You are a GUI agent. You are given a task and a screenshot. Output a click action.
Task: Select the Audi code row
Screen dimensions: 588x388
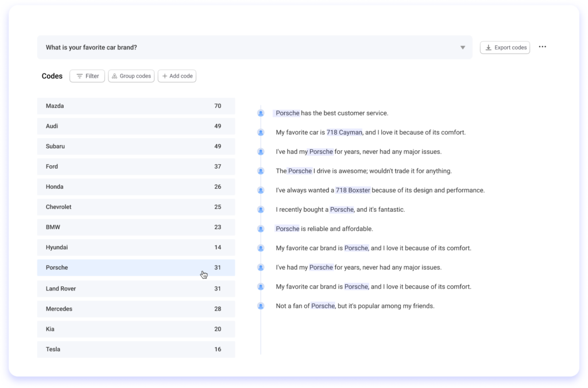136,126
